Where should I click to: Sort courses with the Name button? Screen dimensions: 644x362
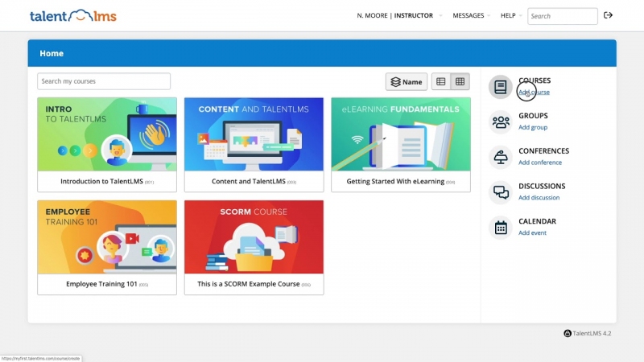[x=407, y=82]
